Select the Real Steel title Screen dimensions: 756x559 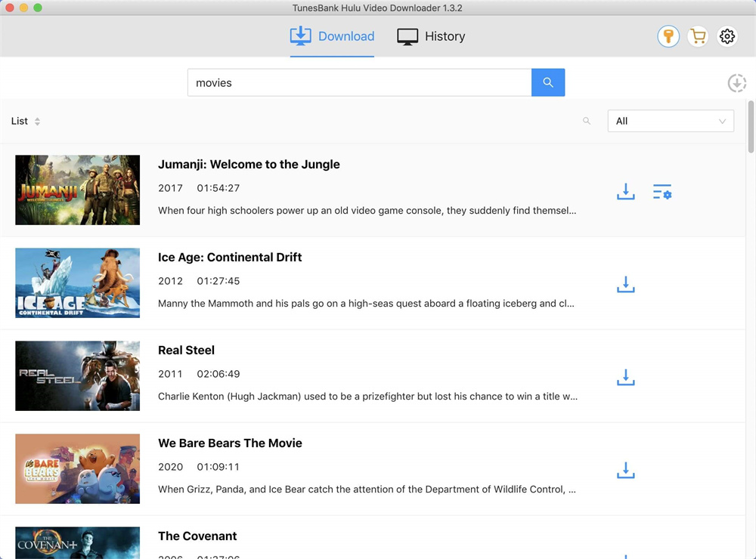[x=186, y=351]
